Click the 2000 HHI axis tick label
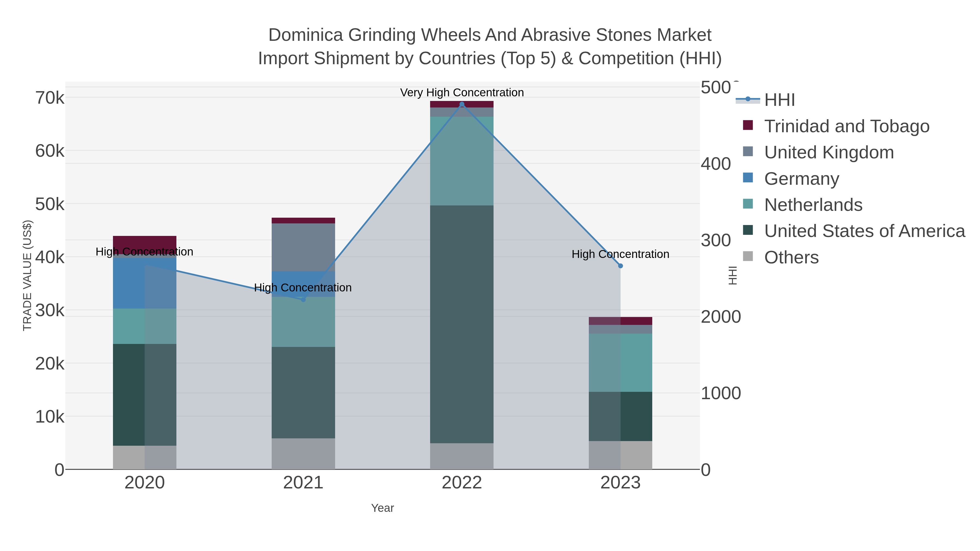 (721, 317)
